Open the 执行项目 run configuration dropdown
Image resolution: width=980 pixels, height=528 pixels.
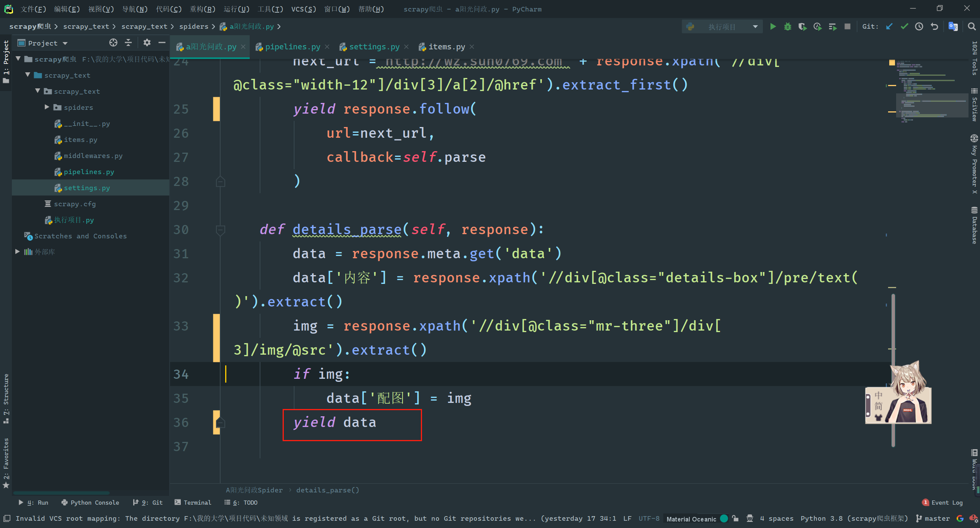[x=722, y=26]
